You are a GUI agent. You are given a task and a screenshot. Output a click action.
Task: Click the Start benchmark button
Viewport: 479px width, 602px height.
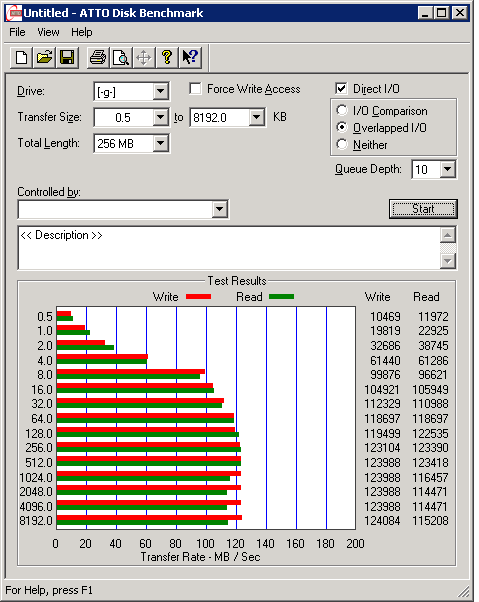click(x=423, y=209)
